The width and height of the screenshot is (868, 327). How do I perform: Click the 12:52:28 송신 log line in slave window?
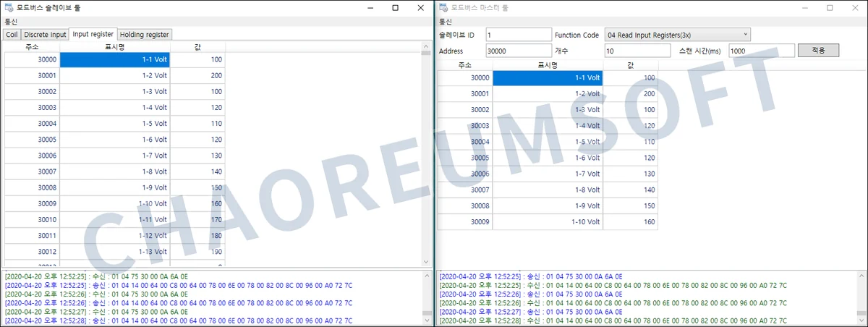pyautogui.click(x=179, y=320)
